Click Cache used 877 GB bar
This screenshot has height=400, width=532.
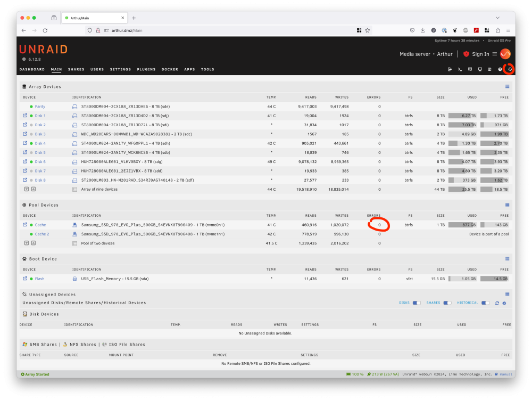click(462, 225)
